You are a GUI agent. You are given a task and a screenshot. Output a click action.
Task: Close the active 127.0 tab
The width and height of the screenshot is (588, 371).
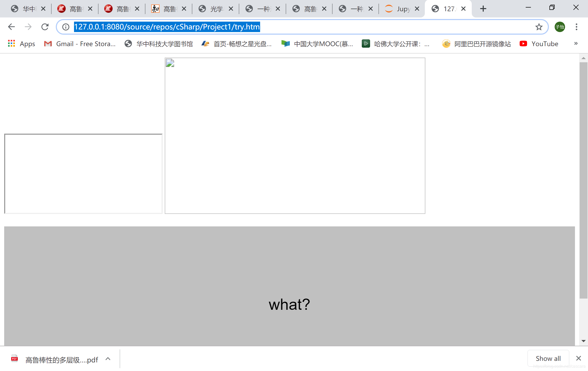tap(463, 9)
